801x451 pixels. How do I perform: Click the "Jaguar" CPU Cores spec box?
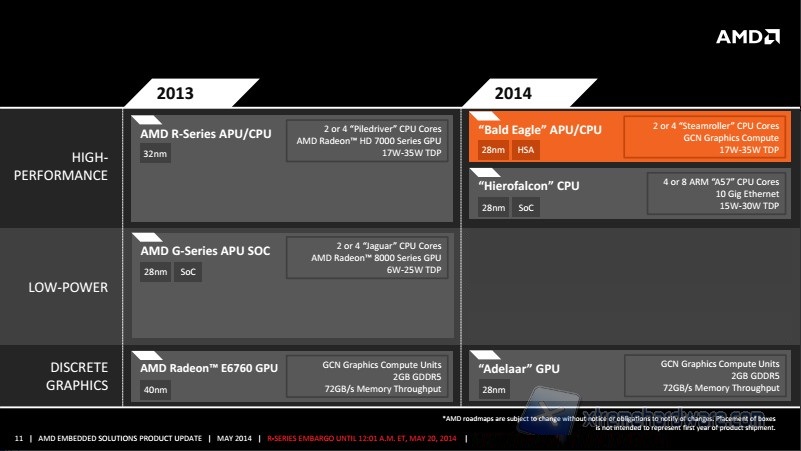(x=369, y=258)
